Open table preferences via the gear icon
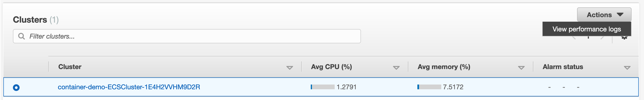644x100 pixels. pos(624,38)
